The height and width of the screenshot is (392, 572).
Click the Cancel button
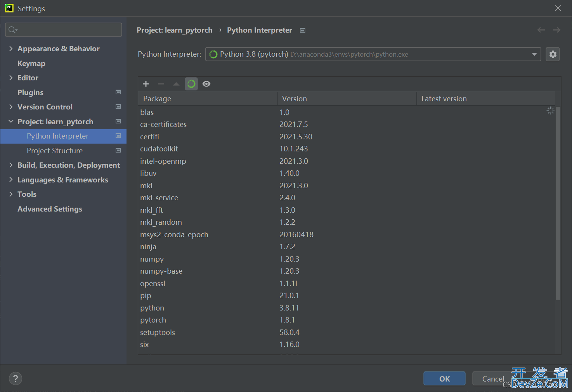[493, 379]
